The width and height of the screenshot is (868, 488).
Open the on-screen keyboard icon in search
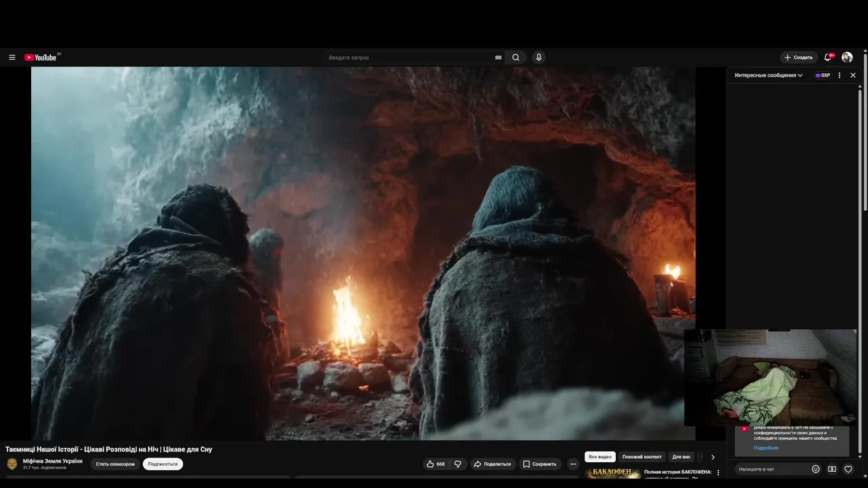point(498,58)
